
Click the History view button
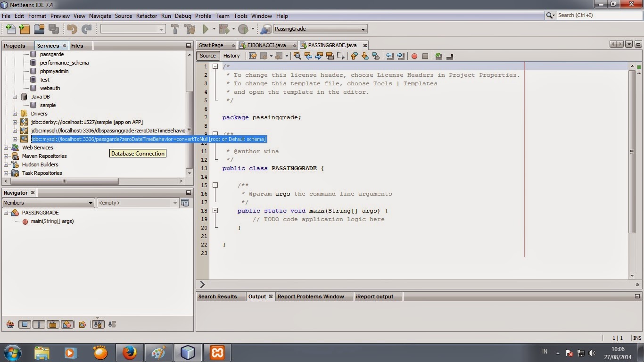click(x=231, y=56)
